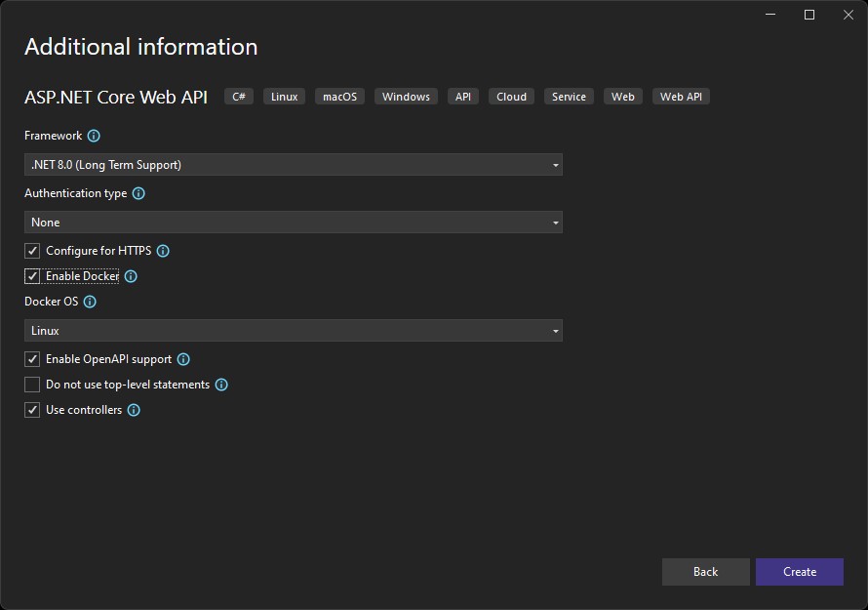This screenshot has height=610, width=868.
Task: Click the Authentication type info icon
Action: tap(138, 193)
